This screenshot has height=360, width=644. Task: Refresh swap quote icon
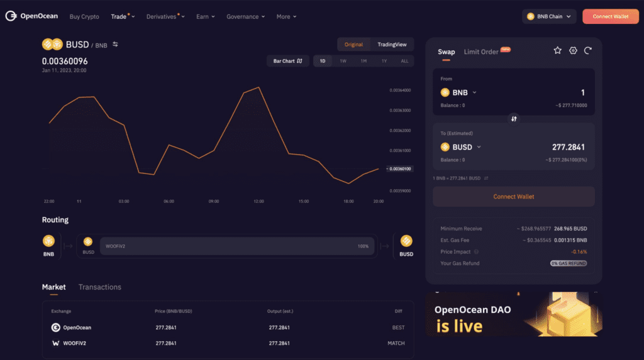pyautogui.click(x=588, y=50)
